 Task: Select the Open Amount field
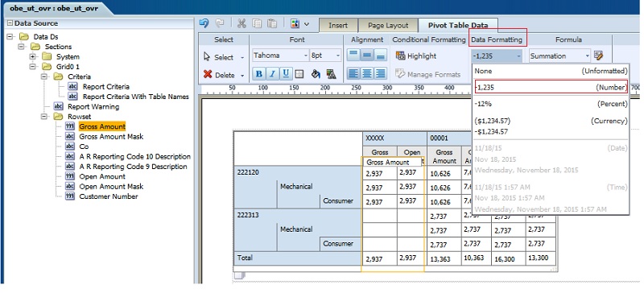coord(102,176)
